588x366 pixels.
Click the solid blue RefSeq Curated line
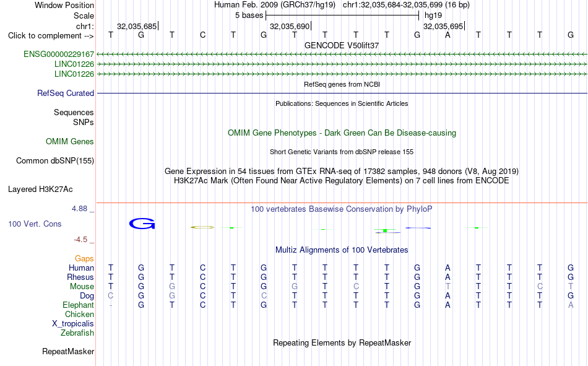coord(342,93)
